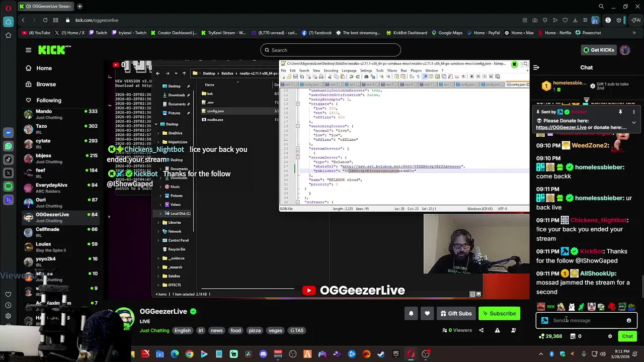
Task: Select config.json in File Explorer
Action: pos(215,111)
